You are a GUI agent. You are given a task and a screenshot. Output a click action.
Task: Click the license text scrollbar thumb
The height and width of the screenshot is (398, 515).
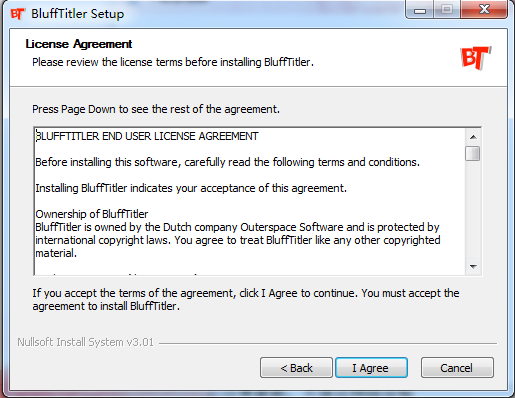pos(473,153)
